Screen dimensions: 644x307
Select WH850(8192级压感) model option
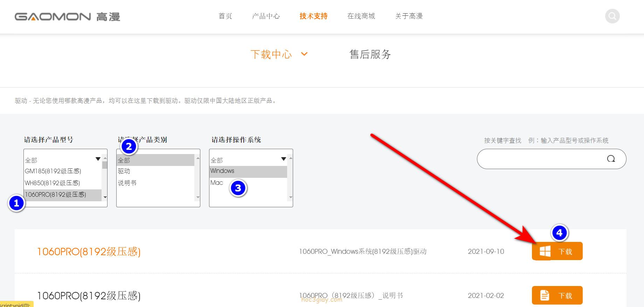pos(62,183)
